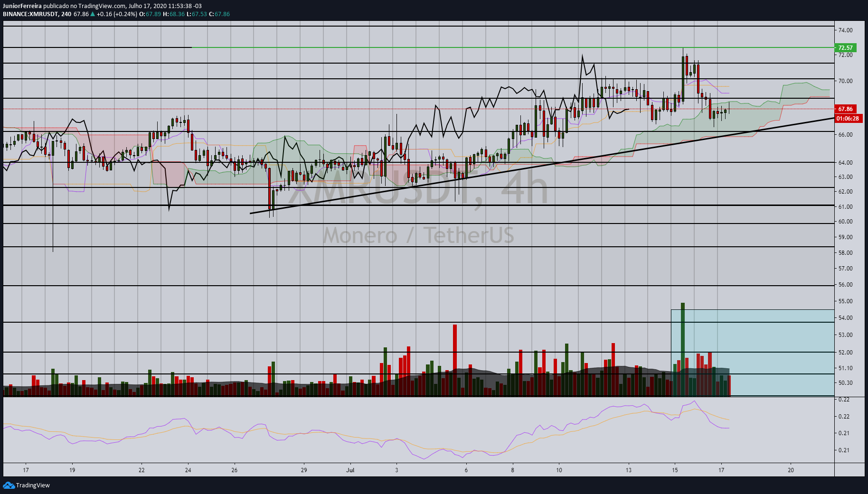Image resolution: width=868 pixels, height=494 pixels.
Task: Click the 50.30 price axis label
Action: click(x=845, y=382)
